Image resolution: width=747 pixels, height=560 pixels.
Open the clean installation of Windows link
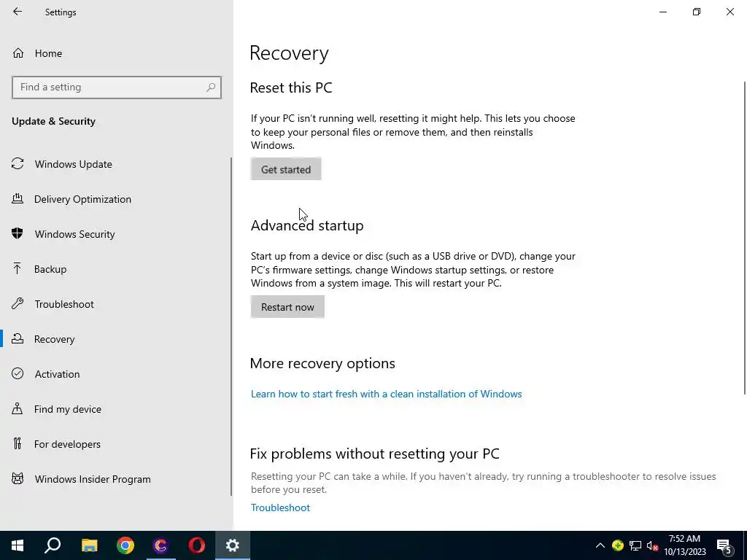(387, 394)
